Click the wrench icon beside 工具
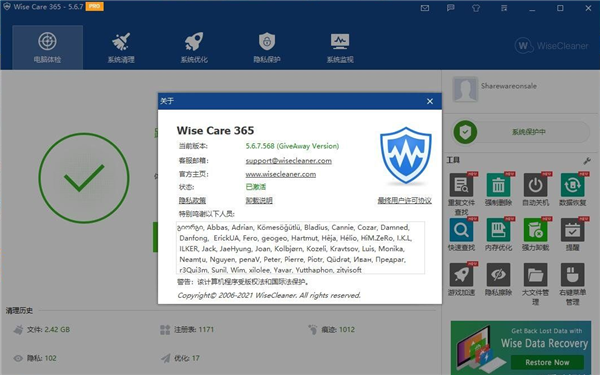 [x=587, y=161]
